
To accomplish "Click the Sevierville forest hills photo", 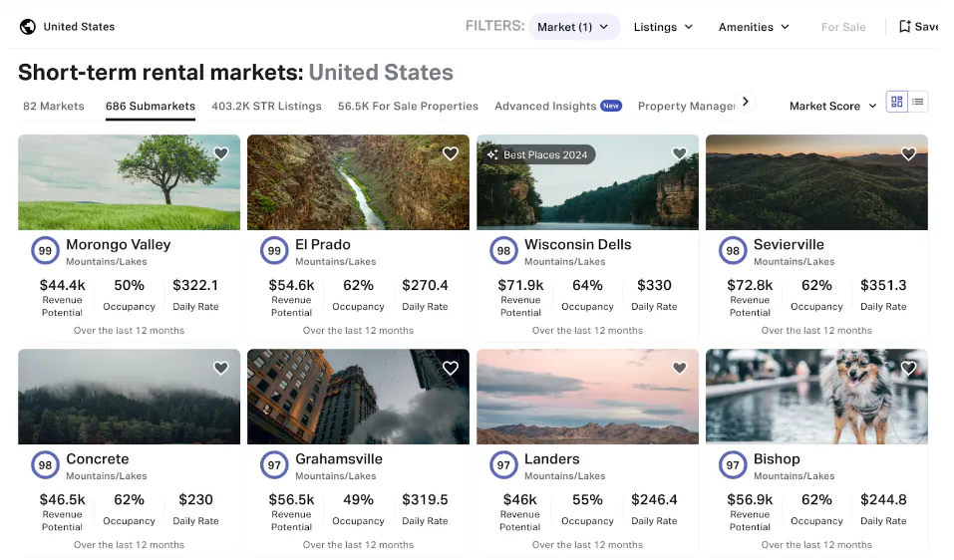I will (816, 182).
